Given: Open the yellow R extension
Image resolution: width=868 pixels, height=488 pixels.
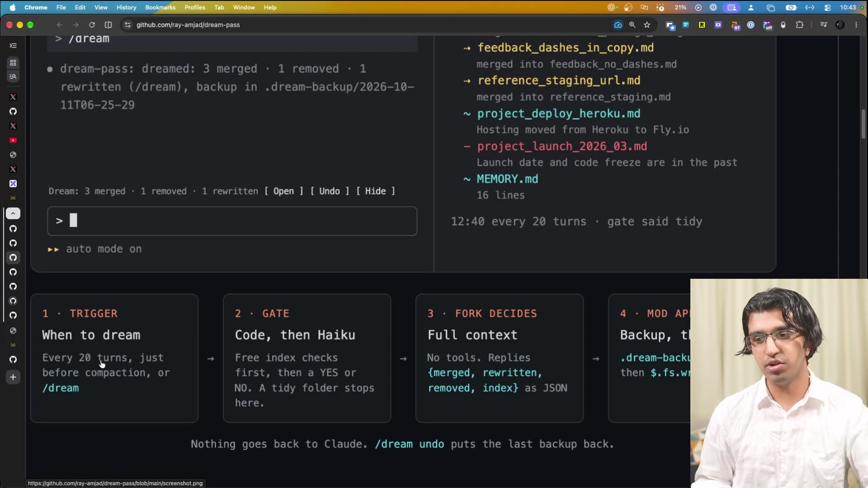Looking at the screenshot, I should point(702,25).
